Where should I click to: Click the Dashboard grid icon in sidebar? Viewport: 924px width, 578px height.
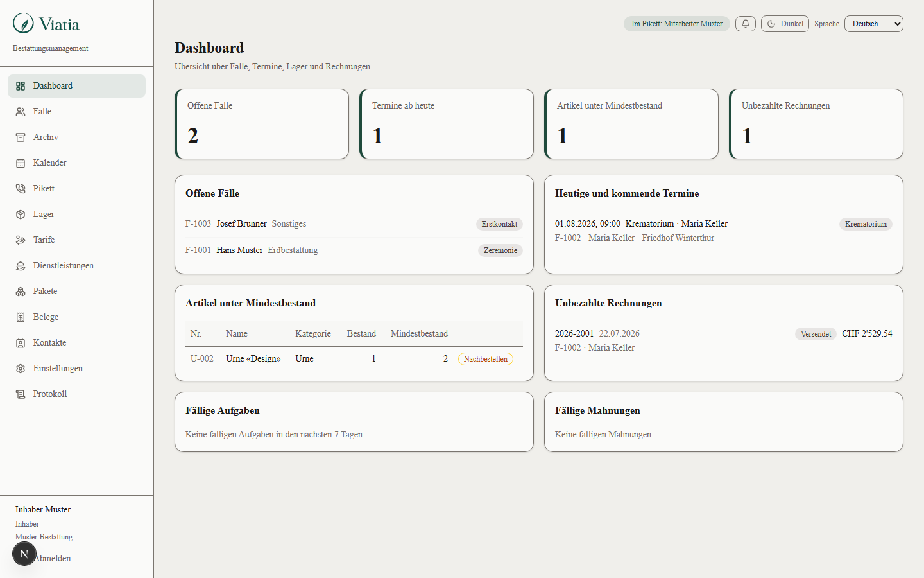21,86
